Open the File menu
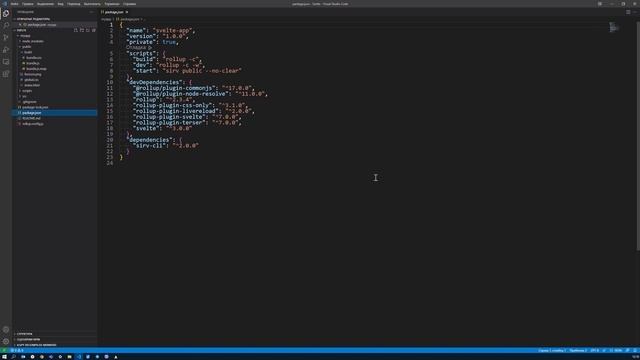Screen dimensions: 640x360 pos(14,4)
